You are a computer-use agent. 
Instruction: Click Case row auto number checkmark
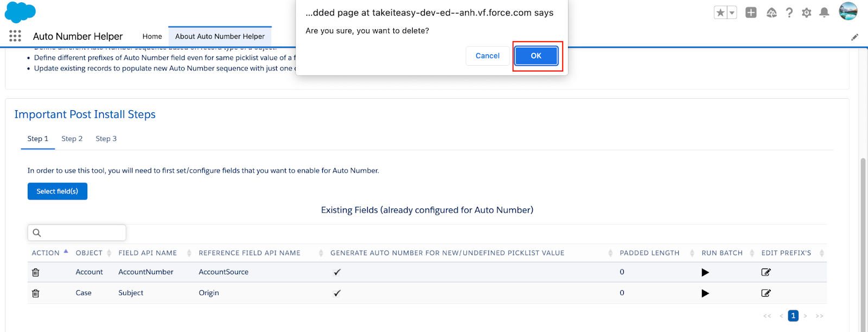[337, 293]
